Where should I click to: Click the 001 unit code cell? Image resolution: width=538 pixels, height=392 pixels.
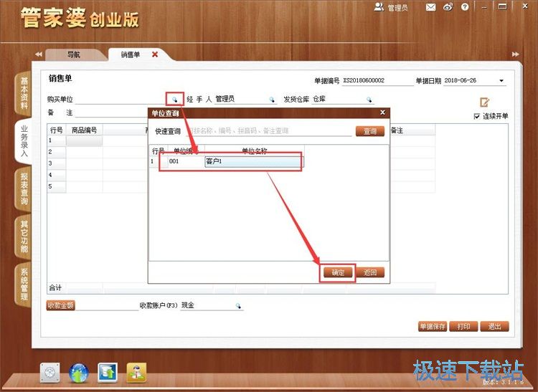[x=187, y=161]
